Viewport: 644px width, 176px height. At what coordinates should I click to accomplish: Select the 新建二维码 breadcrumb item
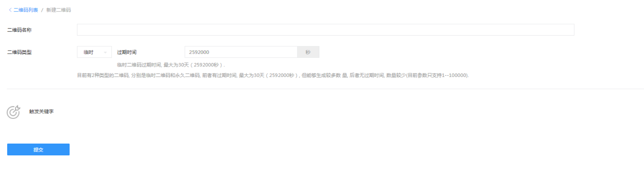click(x=59, y=10)
